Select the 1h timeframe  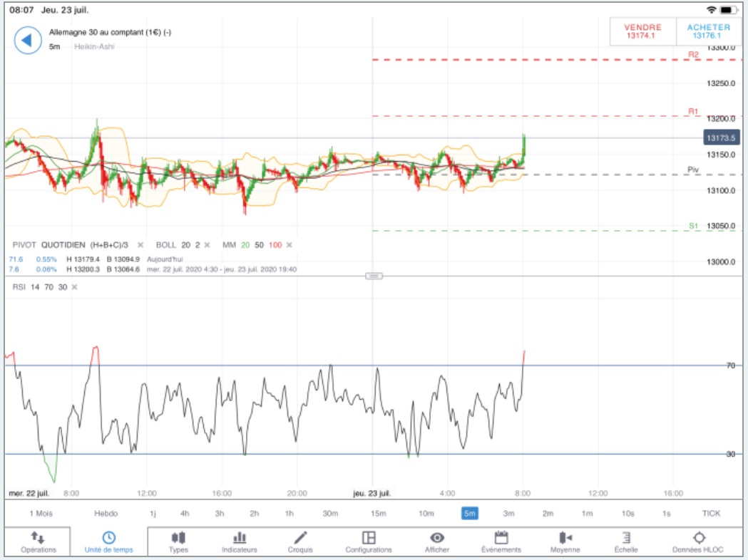[289, 513]
